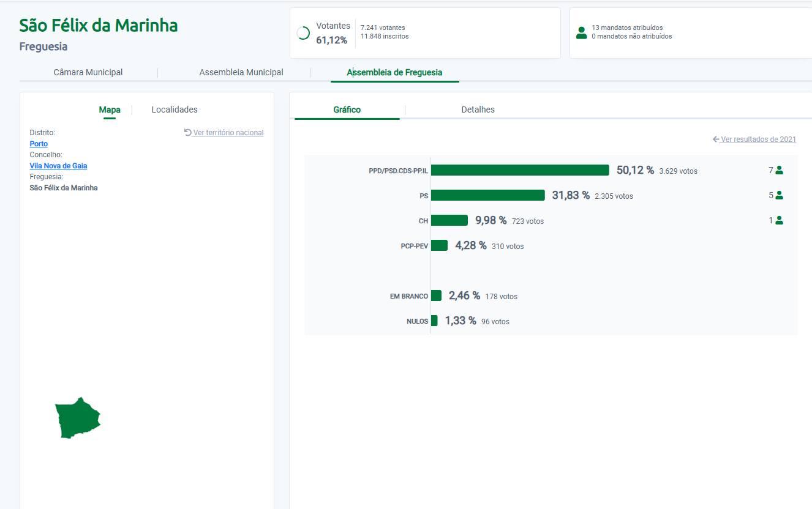Click the person icon beside CH's 1 mandate
Screen dimensions: 812x509
(779, 221)
